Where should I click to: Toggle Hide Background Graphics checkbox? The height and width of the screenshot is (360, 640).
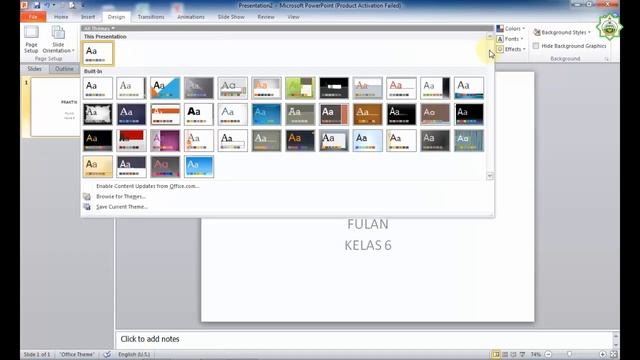[x=536, y=46]
